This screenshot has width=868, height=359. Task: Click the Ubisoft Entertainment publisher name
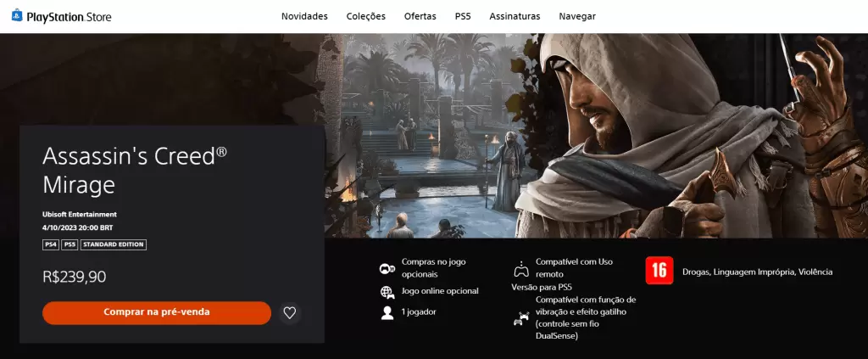[x=80, y=215]
